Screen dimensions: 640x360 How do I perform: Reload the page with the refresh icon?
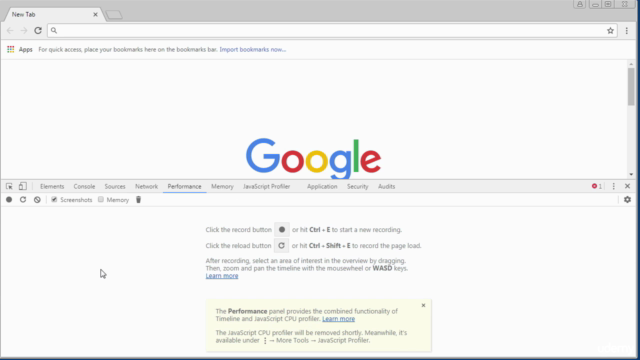click(x=38, y=31)
